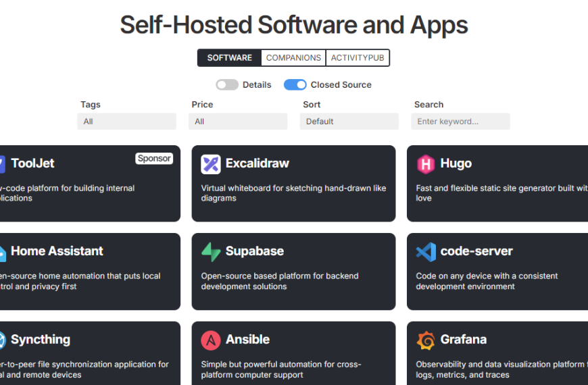Open the Sort dropdown set to Default
This screenshot has height=385, width=588.
[x=349, y=122]
